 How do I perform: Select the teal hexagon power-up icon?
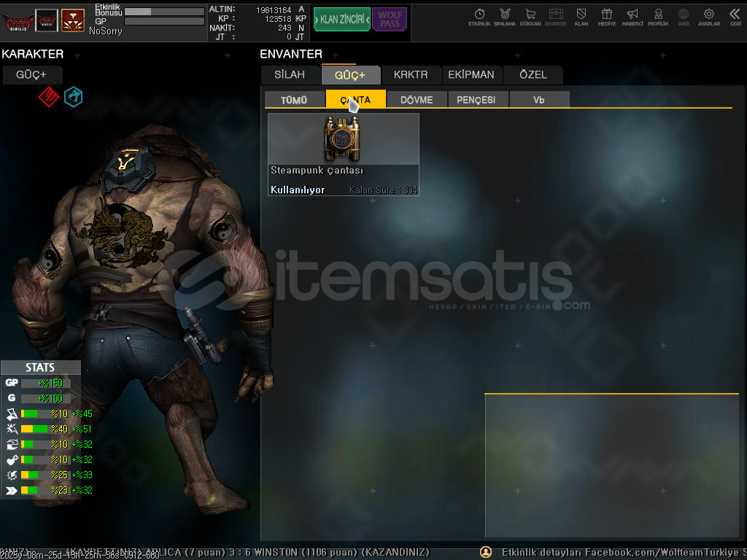[x=74, y=97]
